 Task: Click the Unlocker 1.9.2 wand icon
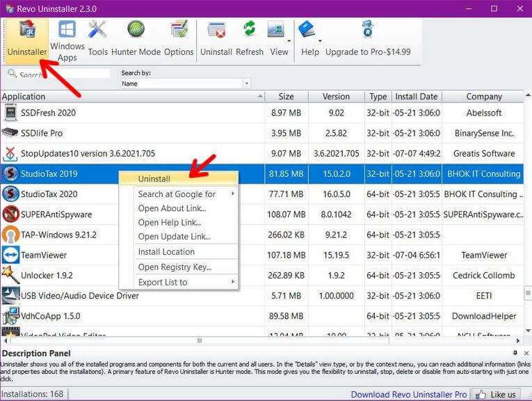click(x=10, y=276)
